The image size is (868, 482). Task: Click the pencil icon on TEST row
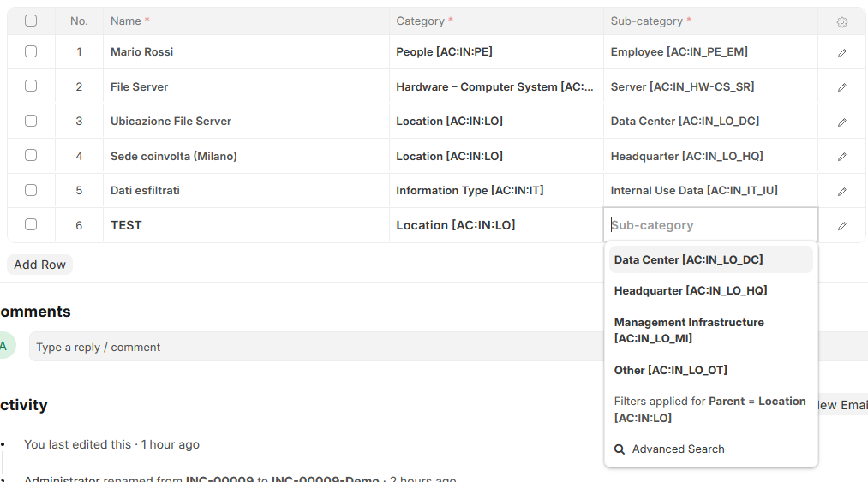tap(841, 226)
